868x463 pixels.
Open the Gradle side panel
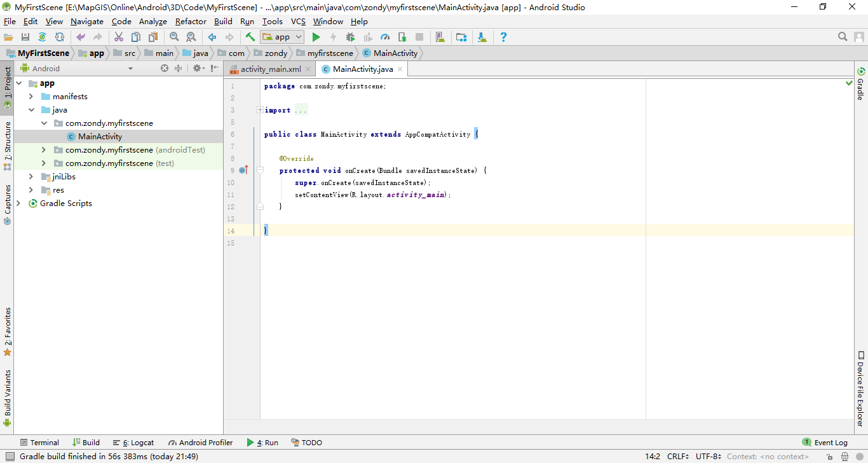(x=861, y=83)
